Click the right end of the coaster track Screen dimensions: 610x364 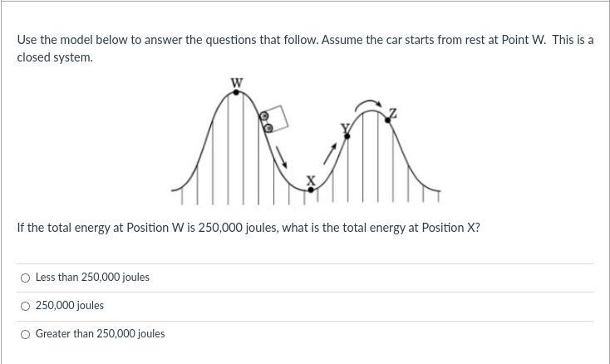[x=437, y=189]
